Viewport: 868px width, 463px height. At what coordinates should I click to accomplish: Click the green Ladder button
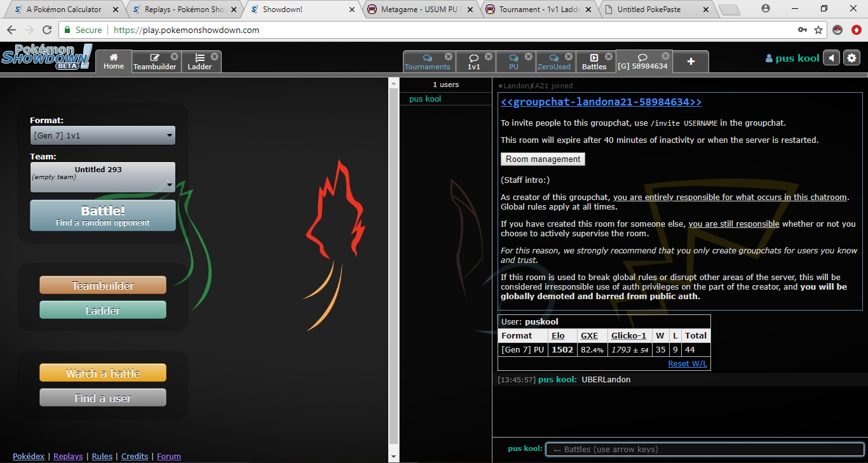[103, 310]
